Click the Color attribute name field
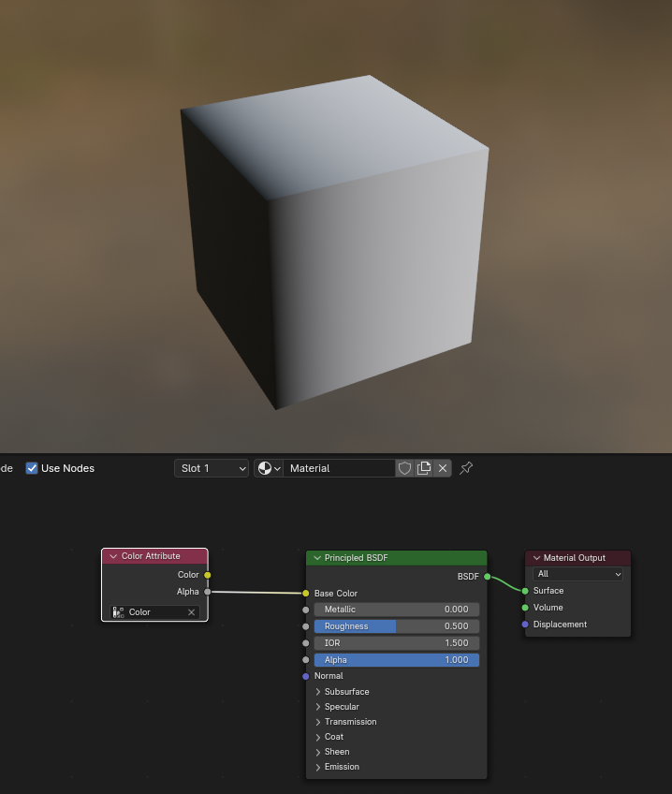The image size is (672, 794). pos(154,612)
